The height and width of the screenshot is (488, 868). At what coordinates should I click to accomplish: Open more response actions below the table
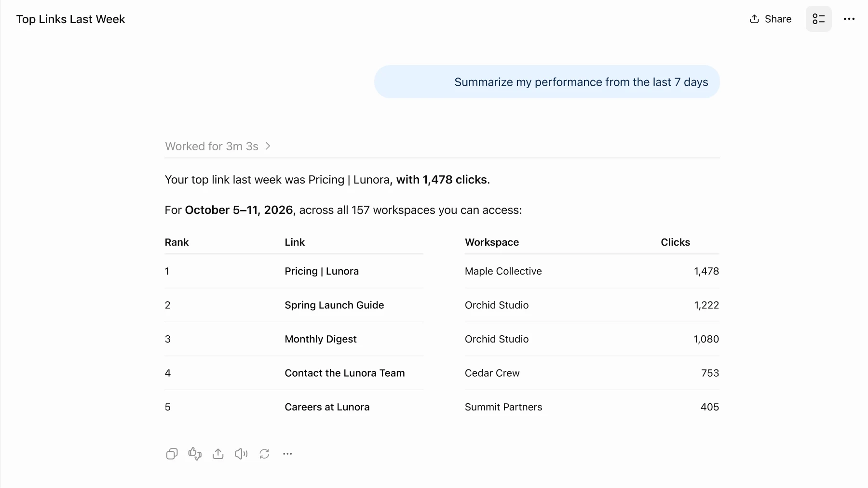pos(287,454)
